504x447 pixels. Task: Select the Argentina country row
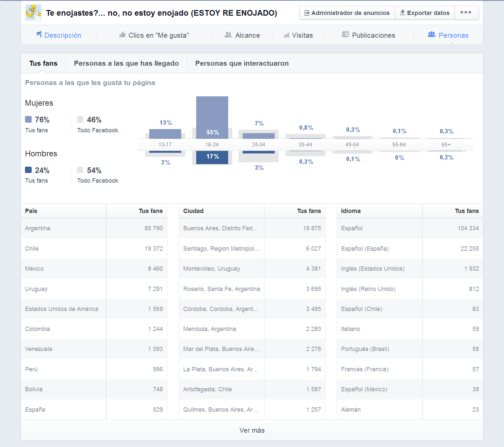pyautogui.click(x=94, y=228)
